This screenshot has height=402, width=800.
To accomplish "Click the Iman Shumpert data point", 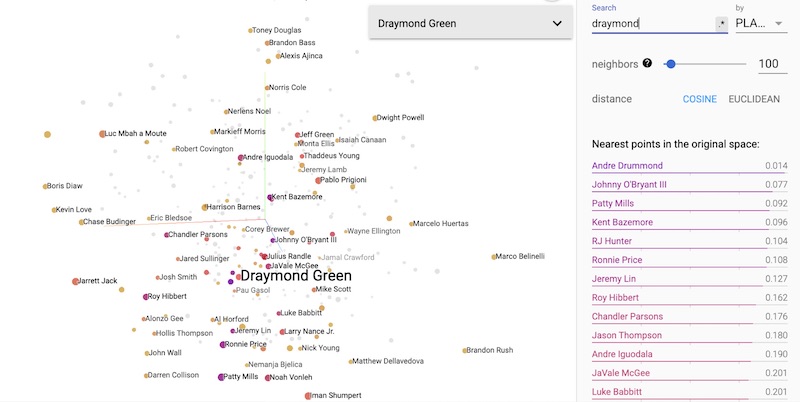I will point(308,396).
